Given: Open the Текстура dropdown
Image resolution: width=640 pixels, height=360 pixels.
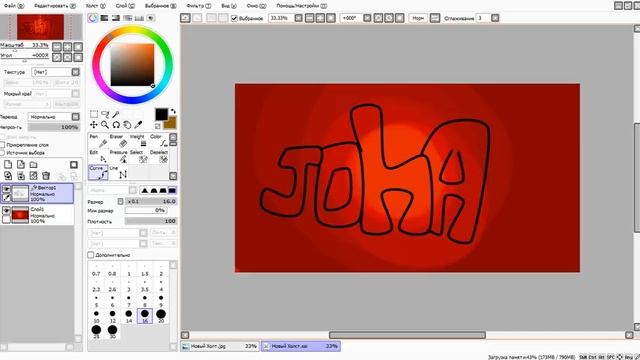Looking at the screenshot, I should point(76,72).
